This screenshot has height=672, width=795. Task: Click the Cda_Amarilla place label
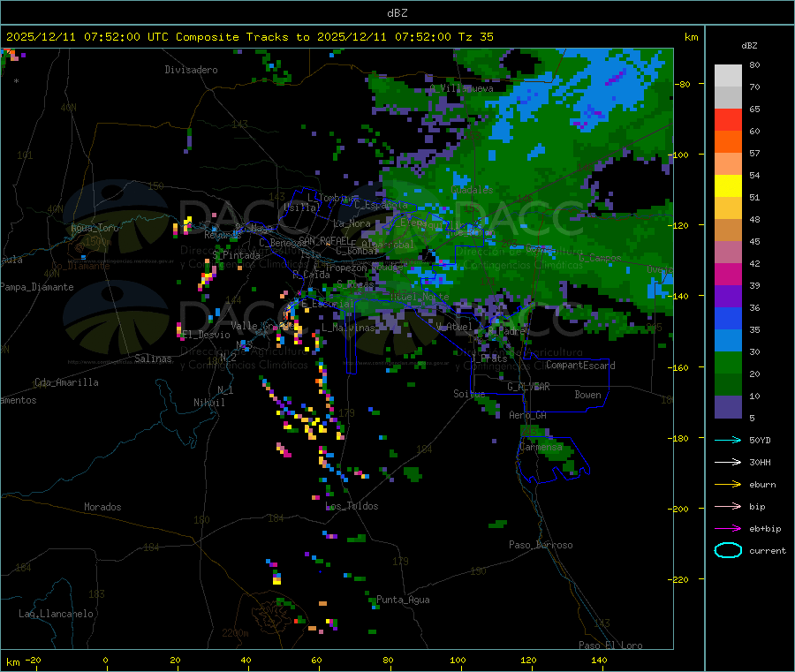click(66, 382)
